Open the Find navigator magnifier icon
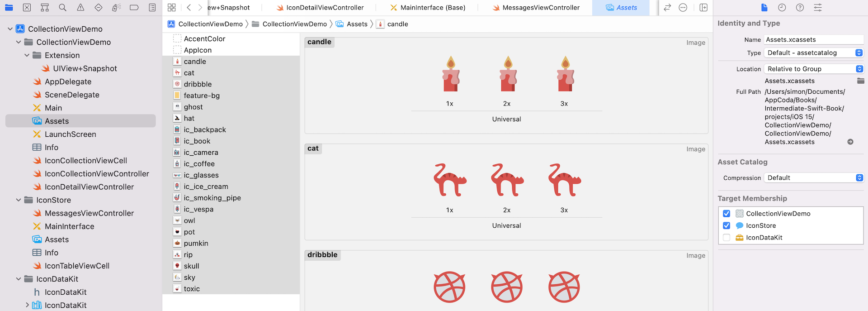The width and height of the screenshot is (868, 311). point(62,8)
